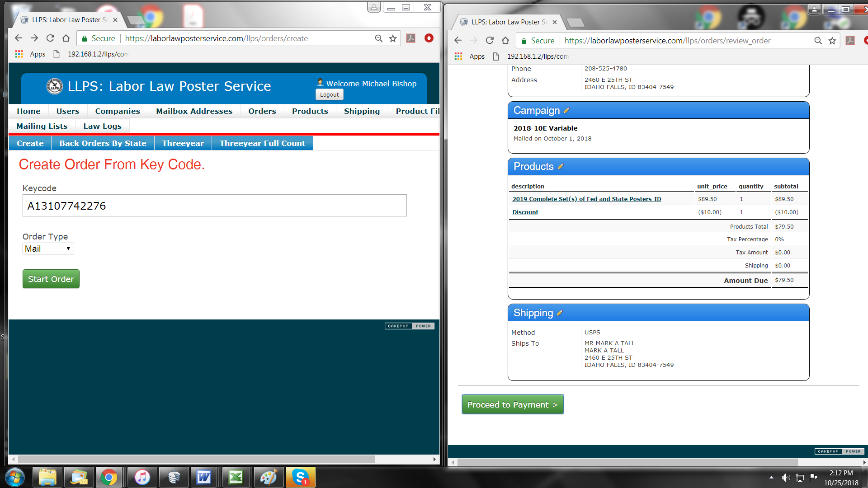Screen dimensions: 868x488
Task: Open Excel from the taskbar
Action: click(x=236, y=477)
